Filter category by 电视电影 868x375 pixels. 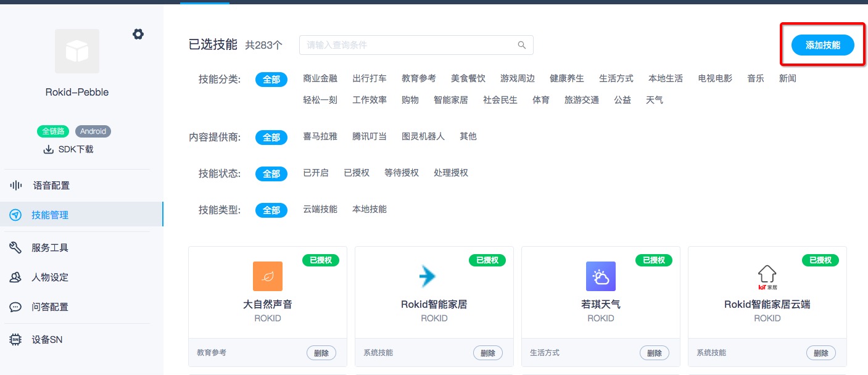[x=715, y=78]
